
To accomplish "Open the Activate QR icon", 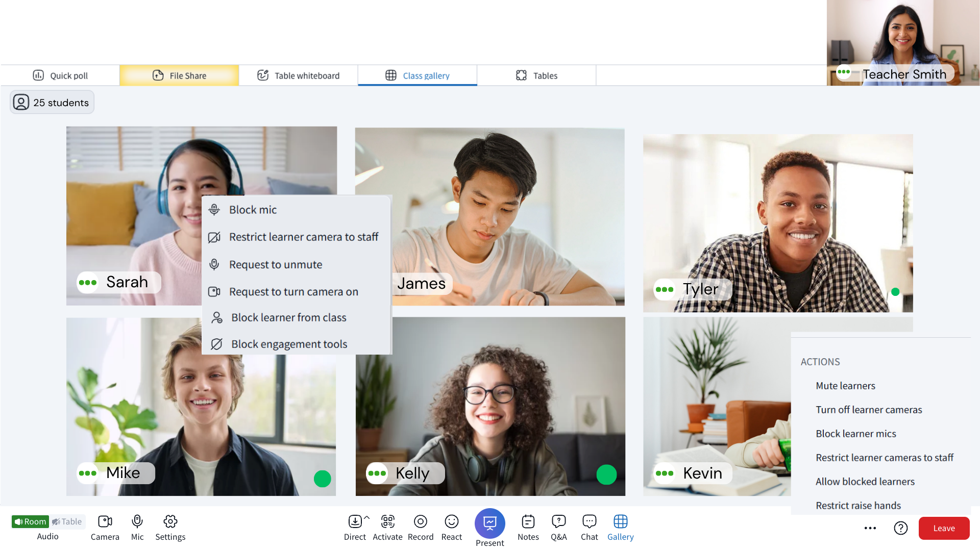I will (x=388, y=521).
